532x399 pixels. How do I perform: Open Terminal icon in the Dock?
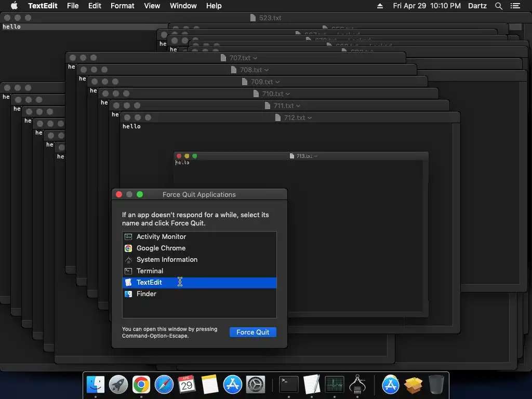pos(289,384)
